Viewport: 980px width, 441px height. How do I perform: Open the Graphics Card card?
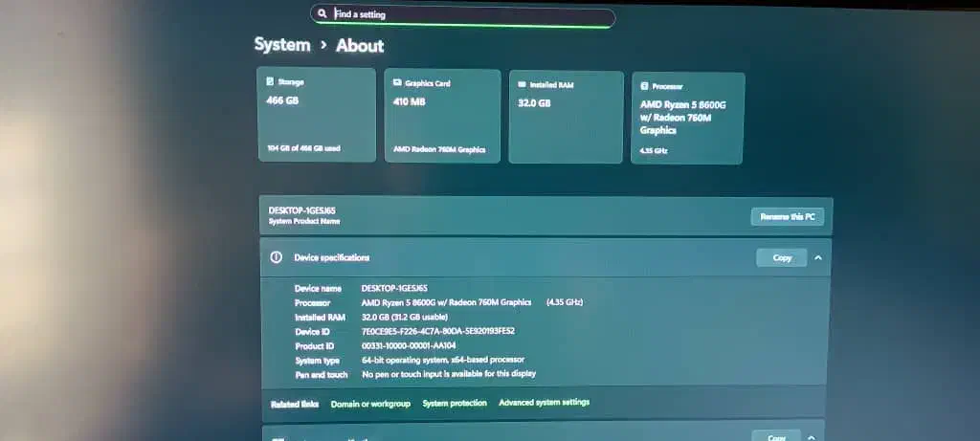pyautogui.click(x=442, y=116)
